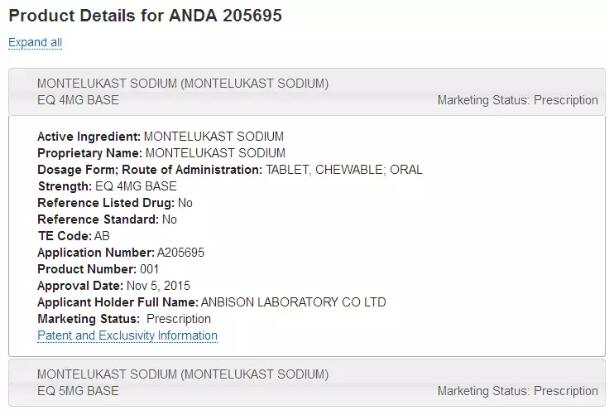The image size is (616, 414).
Task: Select the Reference Standard label
Action: tap(98, 219)
